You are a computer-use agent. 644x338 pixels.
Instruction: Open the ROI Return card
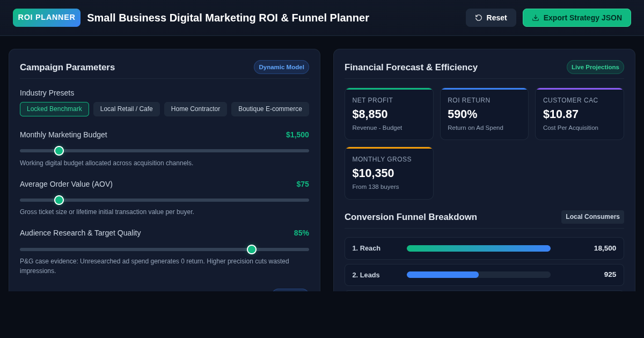point(484,114)
